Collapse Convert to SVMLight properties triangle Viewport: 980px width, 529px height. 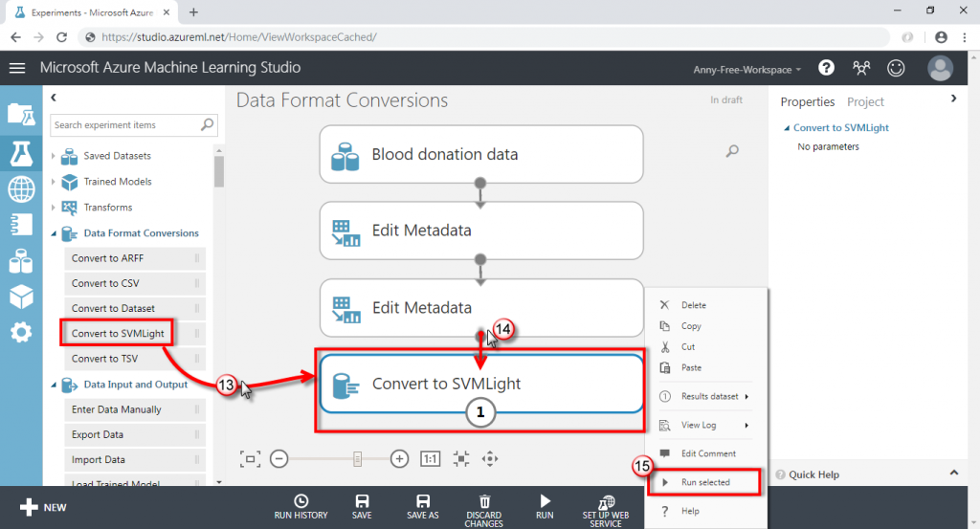(x=787, y=128)
